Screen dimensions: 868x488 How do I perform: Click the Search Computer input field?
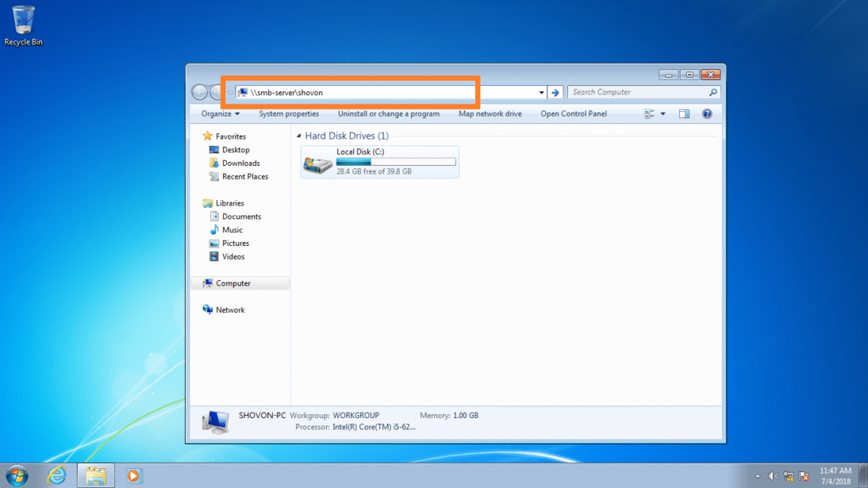coord(637,92)
